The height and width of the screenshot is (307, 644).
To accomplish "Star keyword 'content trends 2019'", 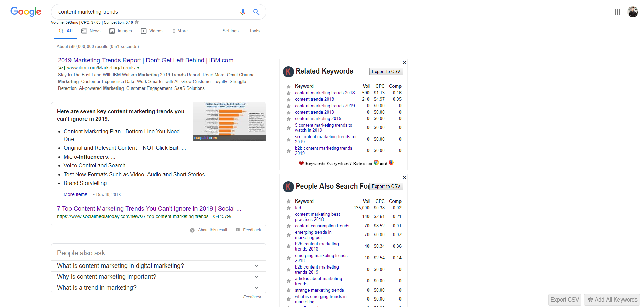I will tap(289, 113).
